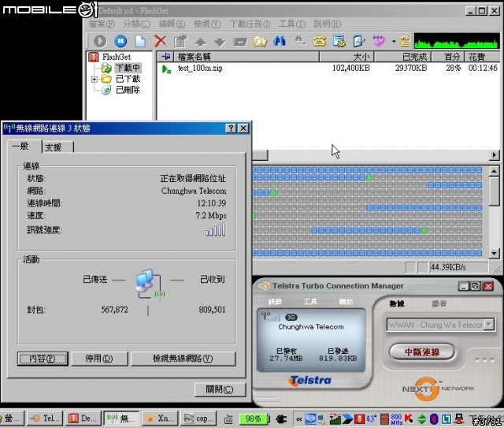Select the 語音 tab in Telstra manager
The width and height of the screenshot is (504, 428).
(439, 303)
